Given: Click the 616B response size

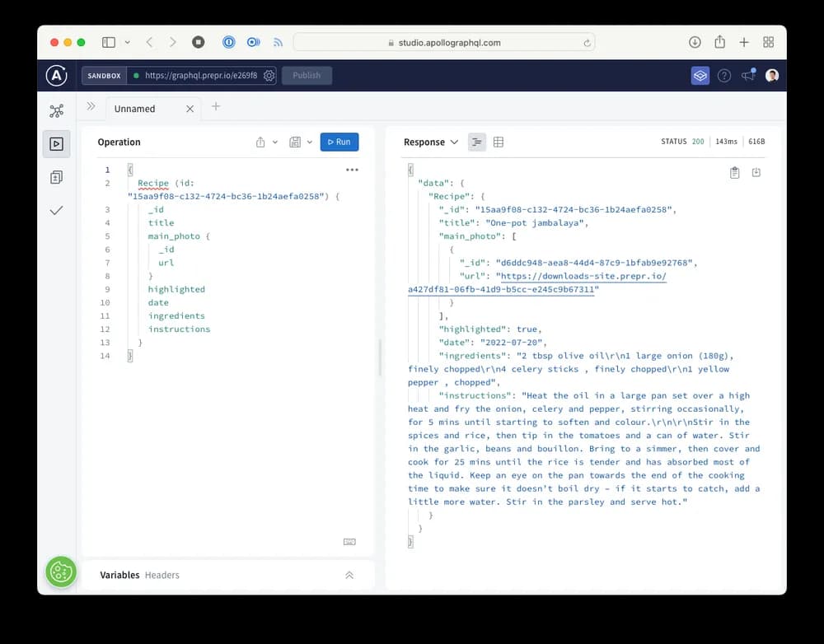Looking at the screenshot, I should tap(756, 142).
